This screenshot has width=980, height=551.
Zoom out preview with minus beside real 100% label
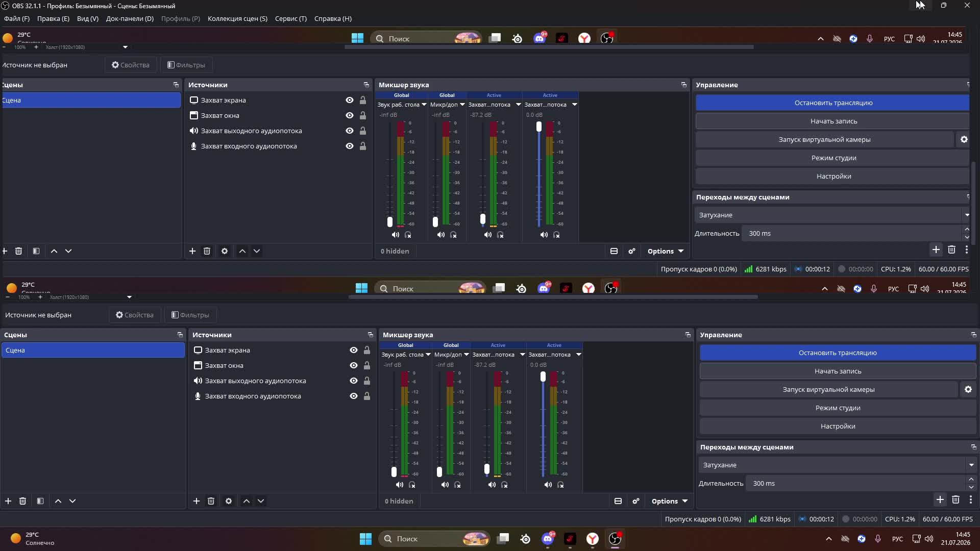8,297
